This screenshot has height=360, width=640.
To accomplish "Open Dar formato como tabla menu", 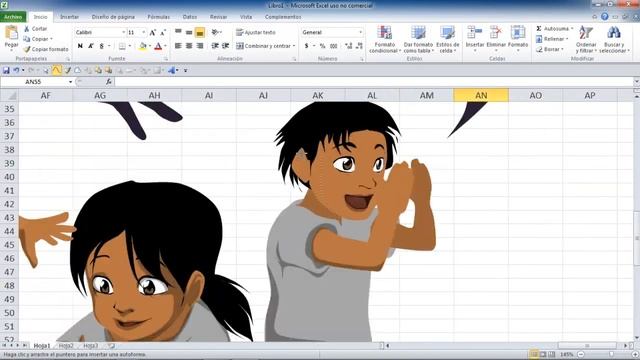I will (x=418, y=40).
